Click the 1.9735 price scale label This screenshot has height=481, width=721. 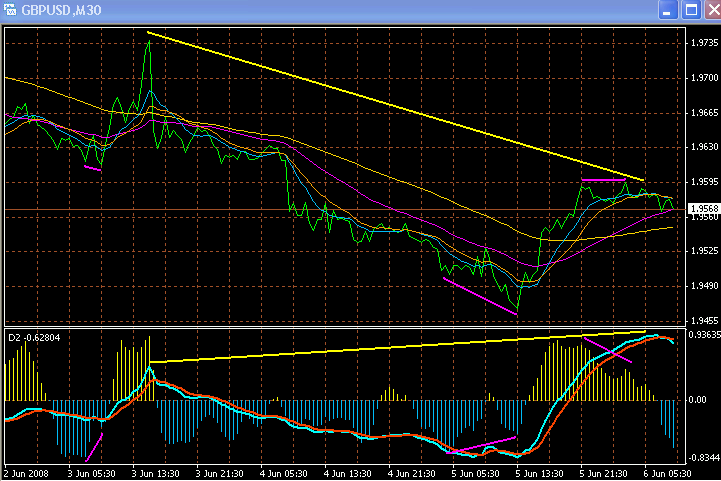coord(704,43)
